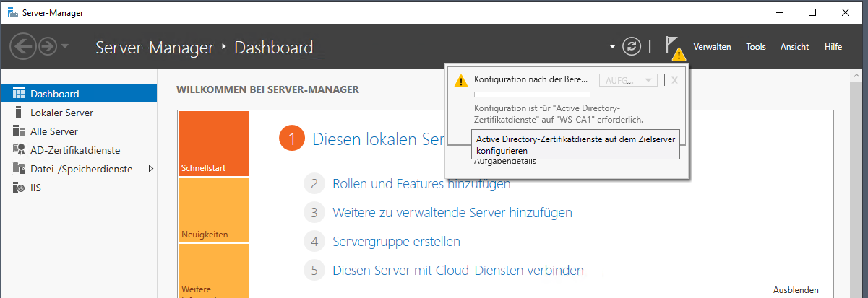
Task: Select Alle Server in the sidebar
Action: 79,131
